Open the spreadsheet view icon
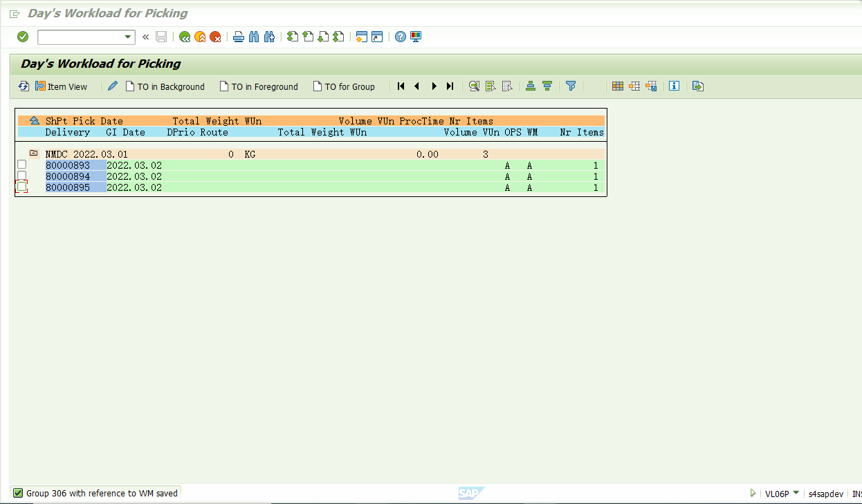The image size is (862, 504). coord(618,86)
